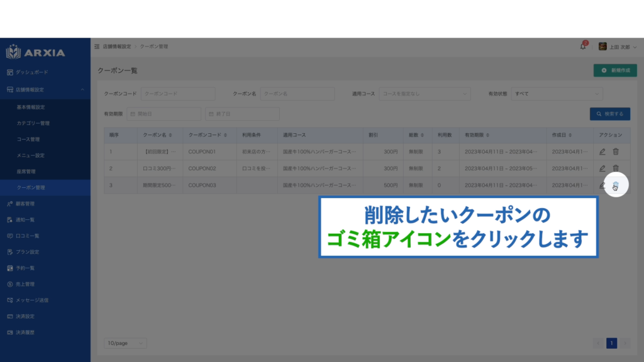Open 顧客管理 in the sidebar
Viewport: 644px width, 362px height.
(25, 204)
